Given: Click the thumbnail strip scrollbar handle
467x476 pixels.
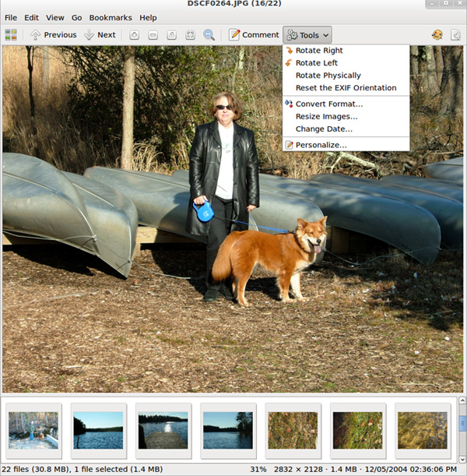Looking at the screenshot, I should coord(462,423).
